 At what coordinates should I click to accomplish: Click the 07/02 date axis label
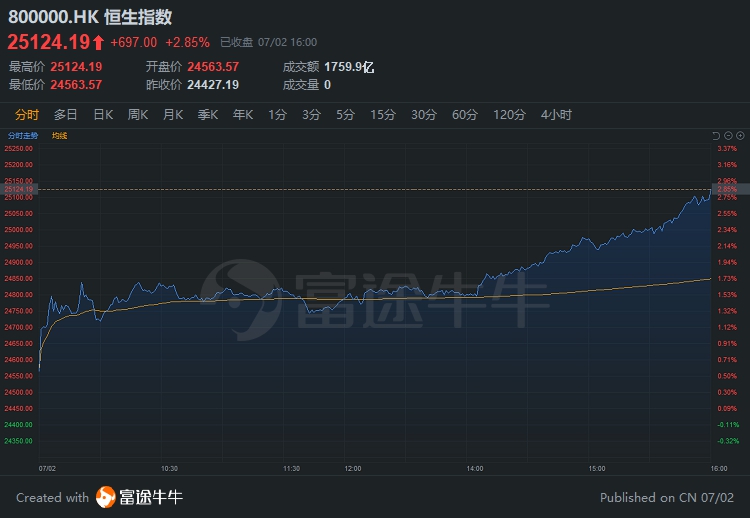tap(47, 469)
